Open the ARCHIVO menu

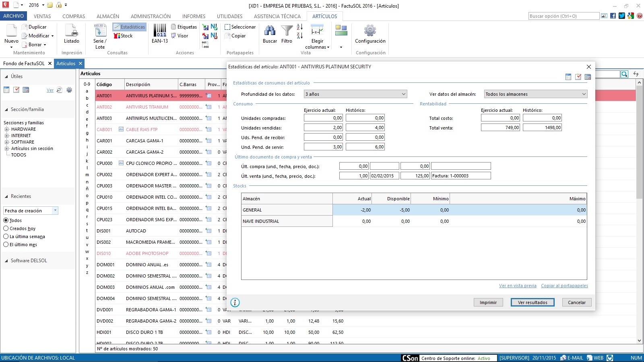14,16
